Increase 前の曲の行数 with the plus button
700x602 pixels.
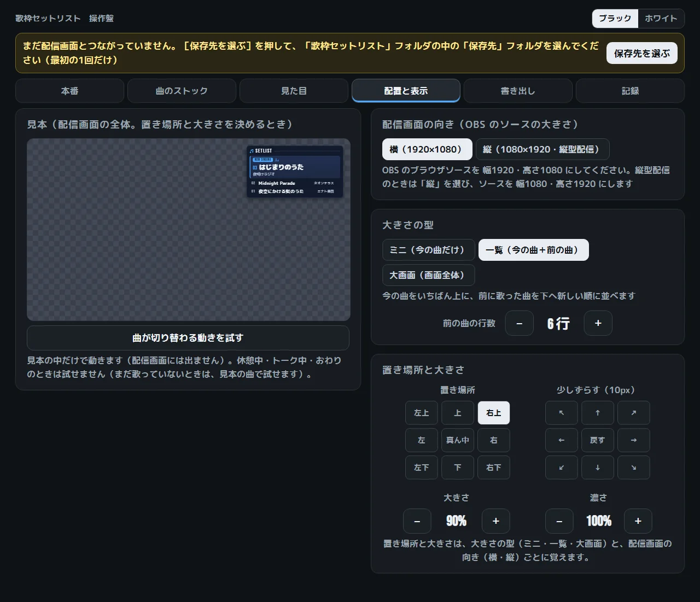[x=598, y=323]
